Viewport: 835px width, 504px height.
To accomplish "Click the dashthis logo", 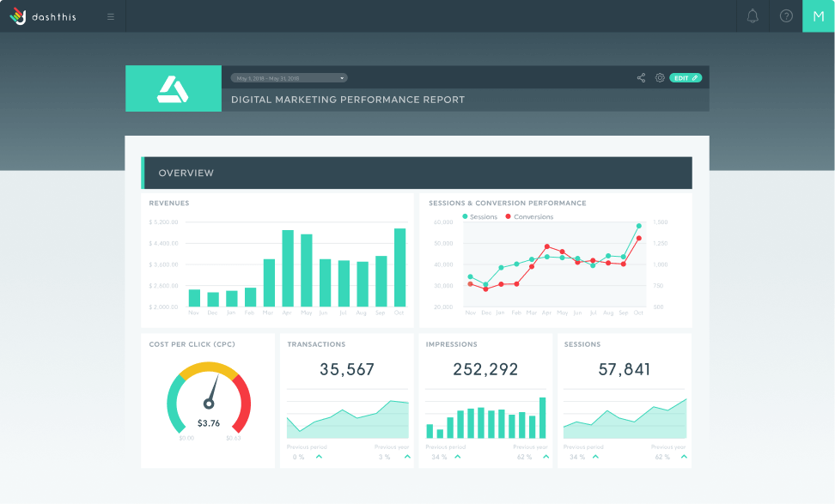I will click(x=45, y=15).
